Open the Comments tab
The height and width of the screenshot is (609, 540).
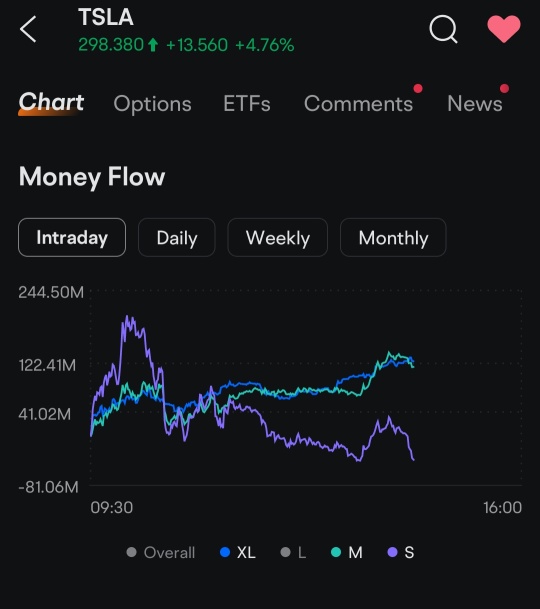pos(358,104)
